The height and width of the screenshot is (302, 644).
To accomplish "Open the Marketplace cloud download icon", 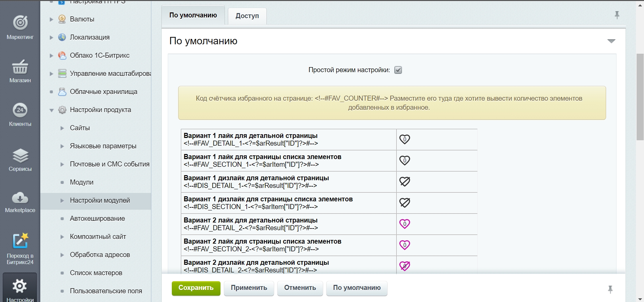I will 20,198.
